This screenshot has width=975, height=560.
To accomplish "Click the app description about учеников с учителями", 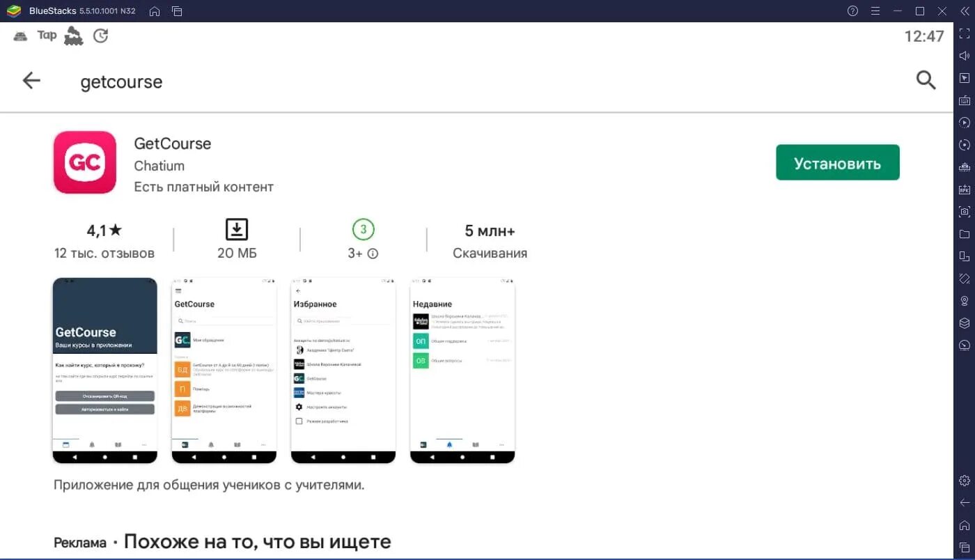I will 209,485.
